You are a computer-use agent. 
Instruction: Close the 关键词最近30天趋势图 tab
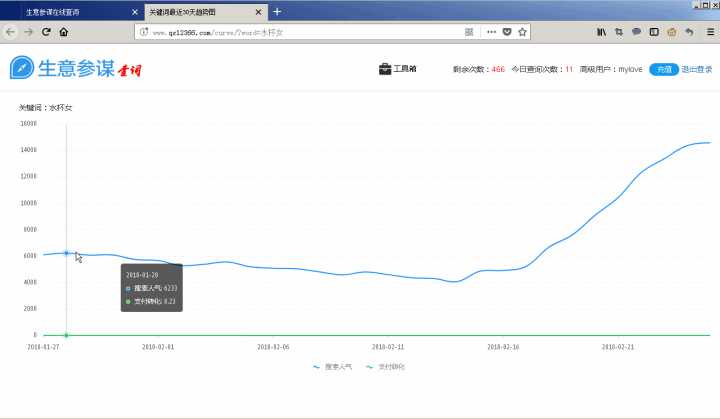[x=260, y=11]
